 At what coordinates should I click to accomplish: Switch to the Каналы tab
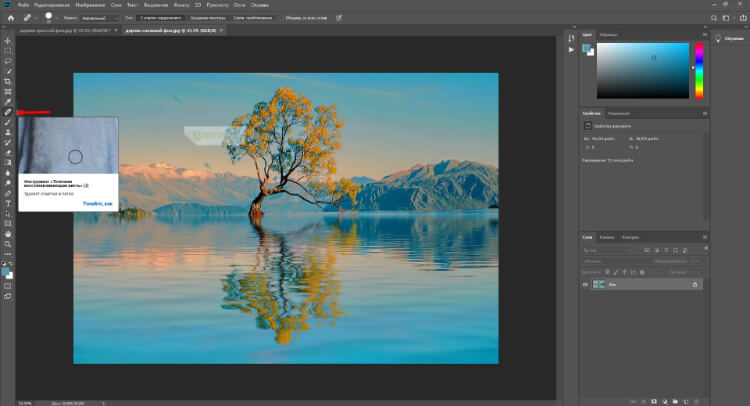(607, 237)
